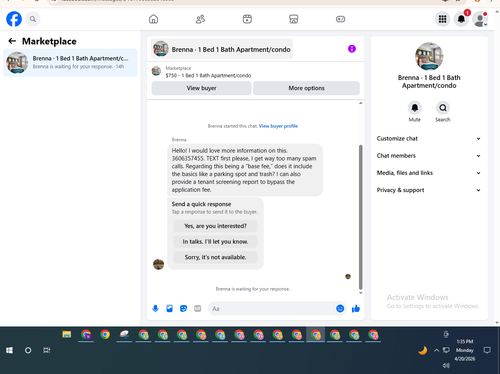Open the Facebook home logo
This screenshot has width=500, height=374.
[x=14, y=19]
